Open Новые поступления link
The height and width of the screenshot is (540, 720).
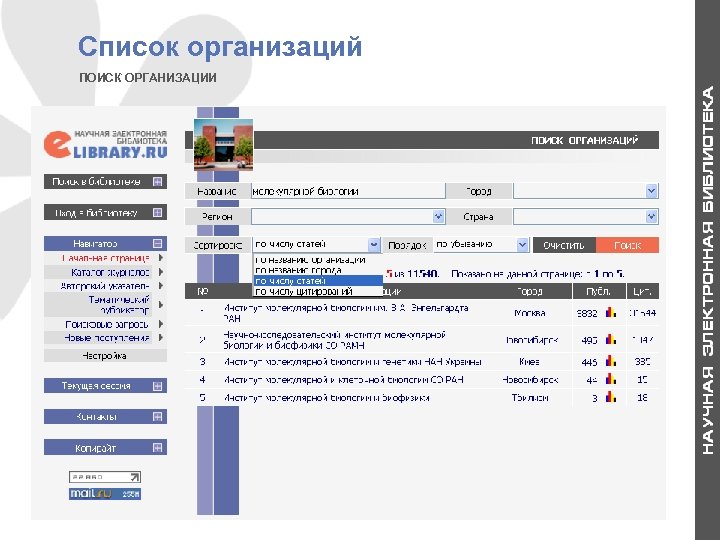click(107, 338)
